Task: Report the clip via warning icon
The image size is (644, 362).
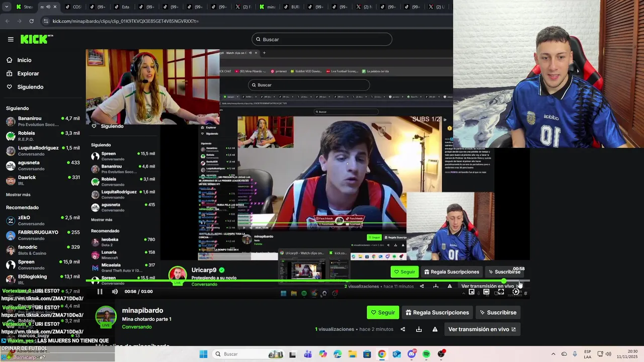Action: pyautogui.click(x=435, y=329)
